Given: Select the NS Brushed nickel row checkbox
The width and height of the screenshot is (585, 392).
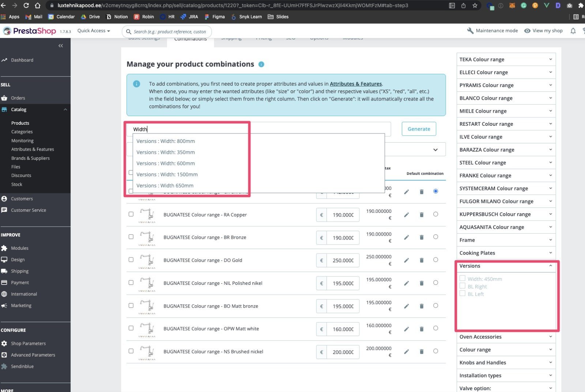Looking at the screenshot, I should click(131, 351).
